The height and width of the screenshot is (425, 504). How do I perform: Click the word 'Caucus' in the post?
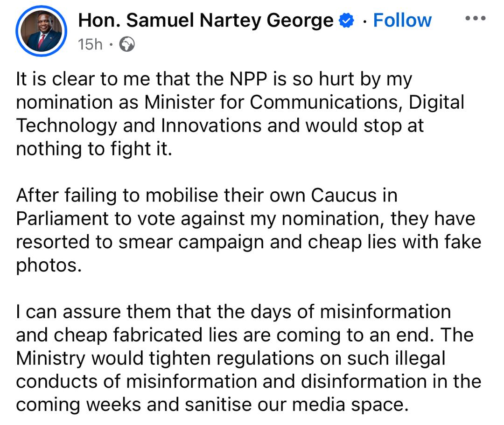click(343, 195)
